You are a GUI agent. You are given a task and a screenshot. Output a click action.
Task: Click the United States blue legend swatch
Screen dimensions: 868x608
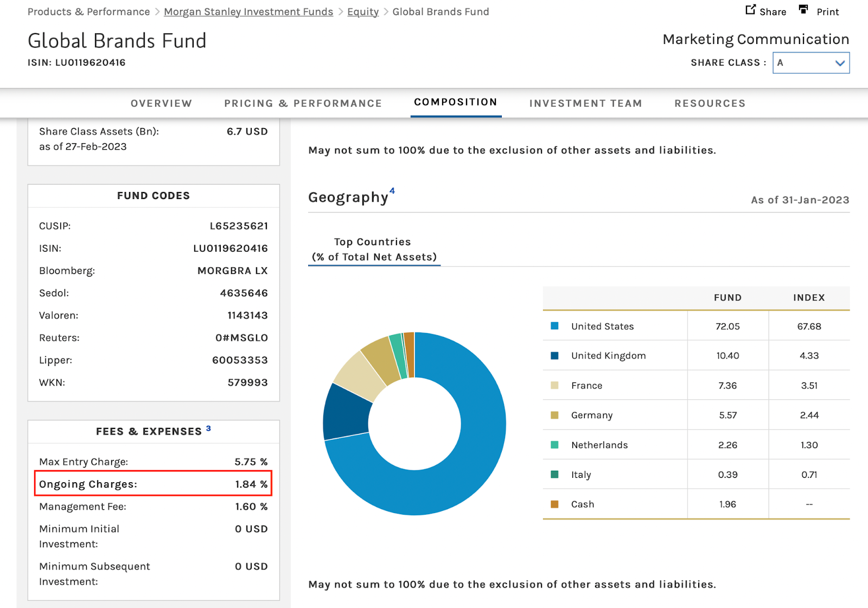coord(554,326)
